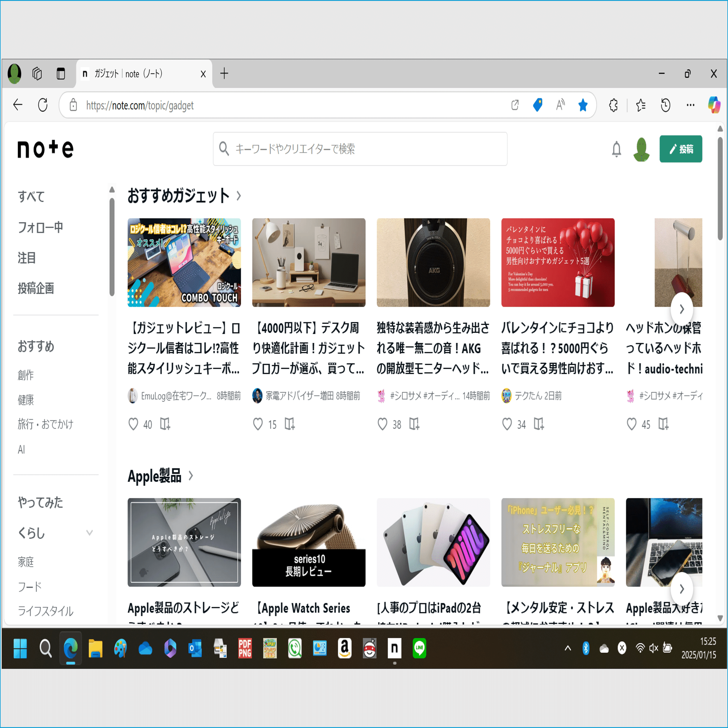This screenshot has width=728, height=728.
Task: Open おすすめ category in the sidebar
Action: pos(36,347)
